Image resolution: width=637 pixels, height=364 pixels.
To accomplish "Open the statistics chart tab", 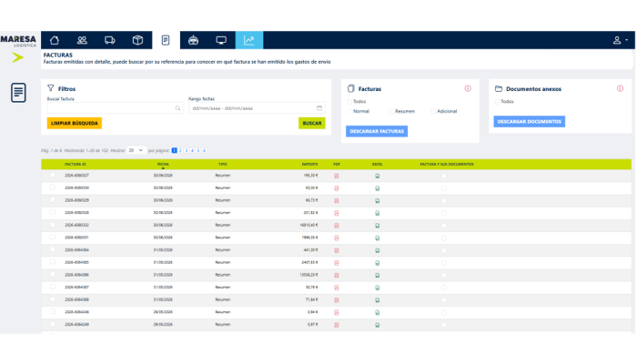I will 249,40.
